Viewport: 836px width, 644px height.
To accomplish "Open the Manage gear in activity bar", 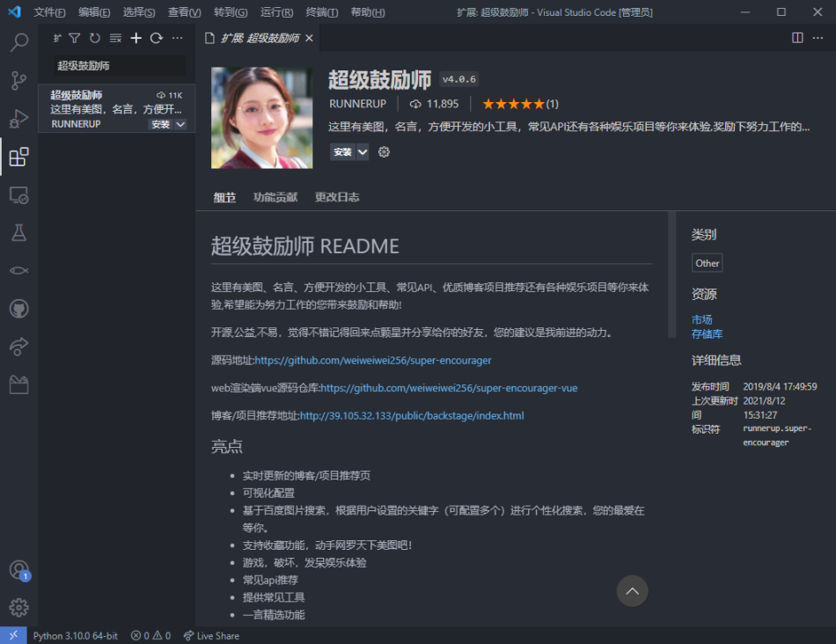I will [x=18, y=607].
